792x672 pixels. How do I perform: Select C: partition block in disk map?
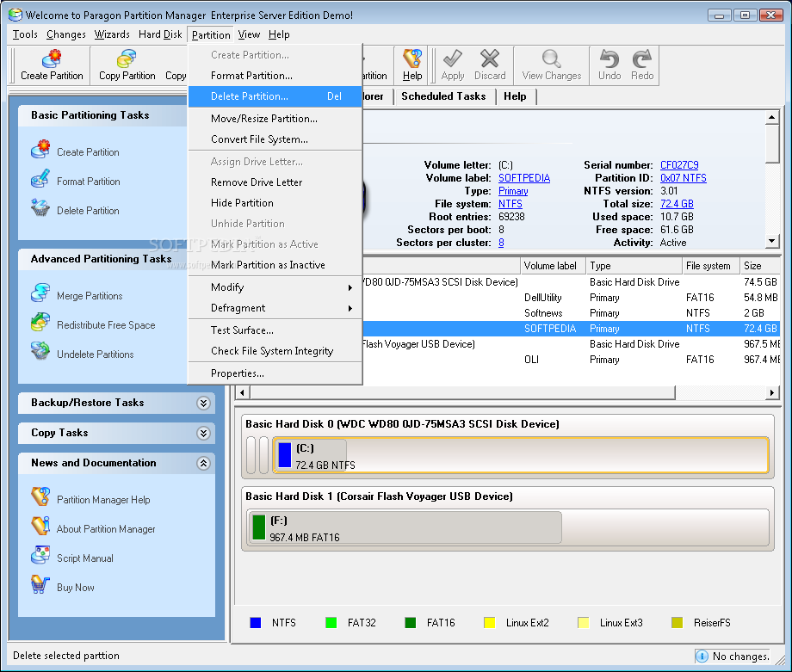point(520,455)
